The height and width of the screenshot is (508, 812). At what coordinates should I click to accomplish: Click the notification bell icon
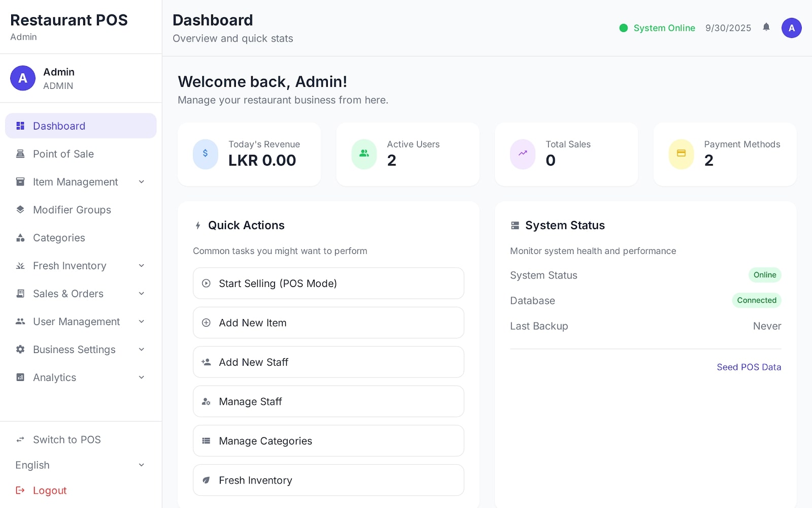[x=766, y=28]
